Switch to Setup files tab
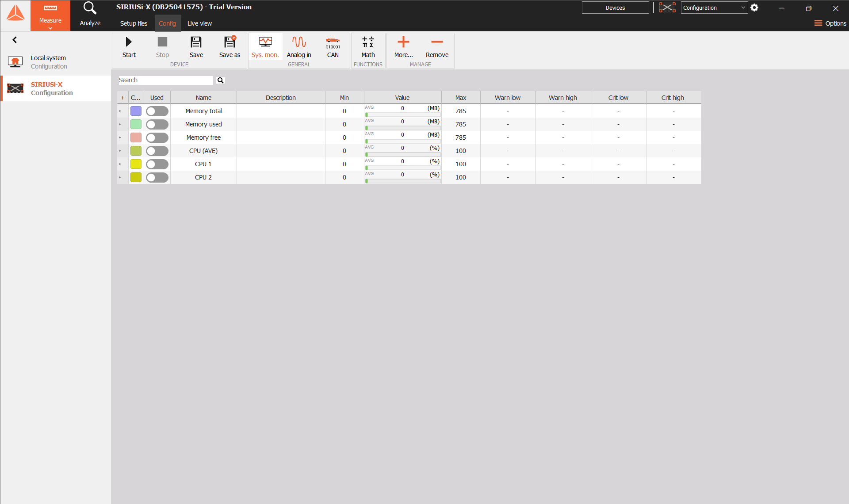 134,23
